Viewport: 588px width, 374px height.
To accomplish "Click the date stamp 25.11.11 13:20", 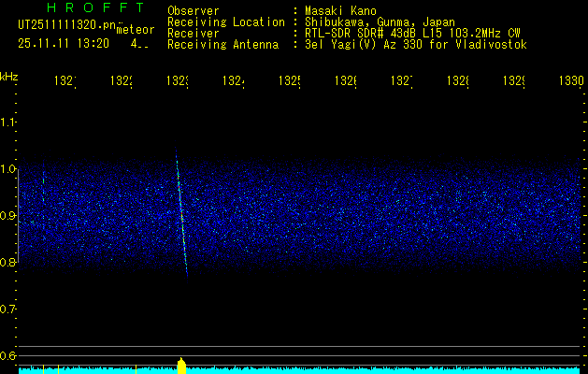I will point(64,43).
